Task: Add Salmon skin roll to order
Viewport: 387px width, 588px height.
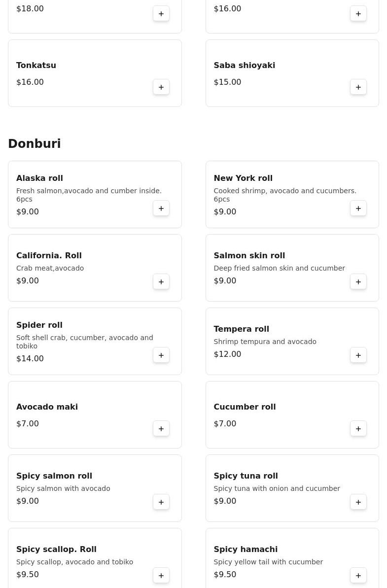Action: click(x=358, y=282)
